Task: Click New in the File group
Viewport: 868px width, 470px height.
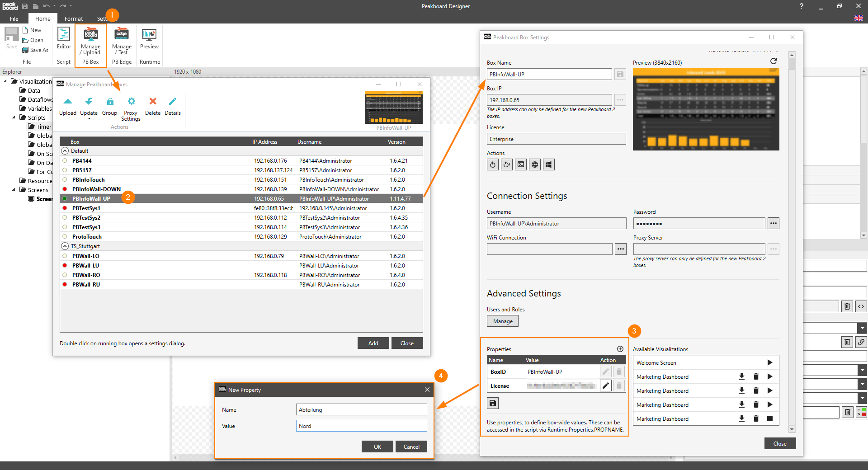Action: point(32,30)
